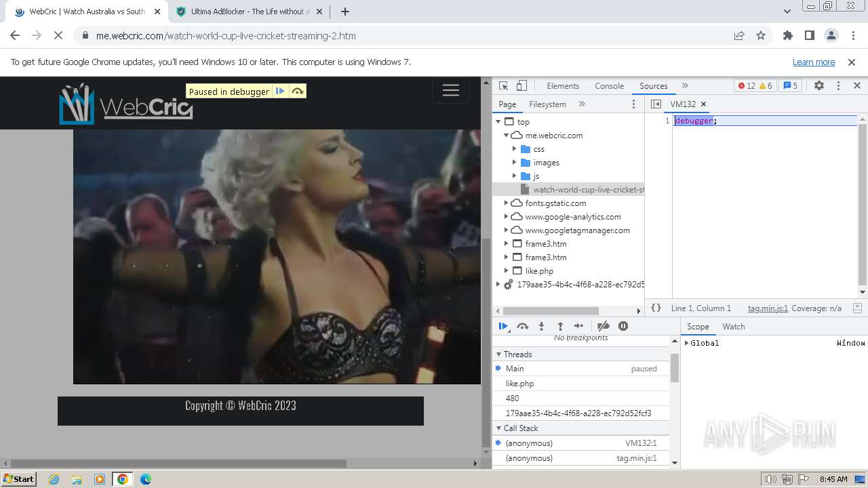Collapse the top frame tree node

coord(498,122)
